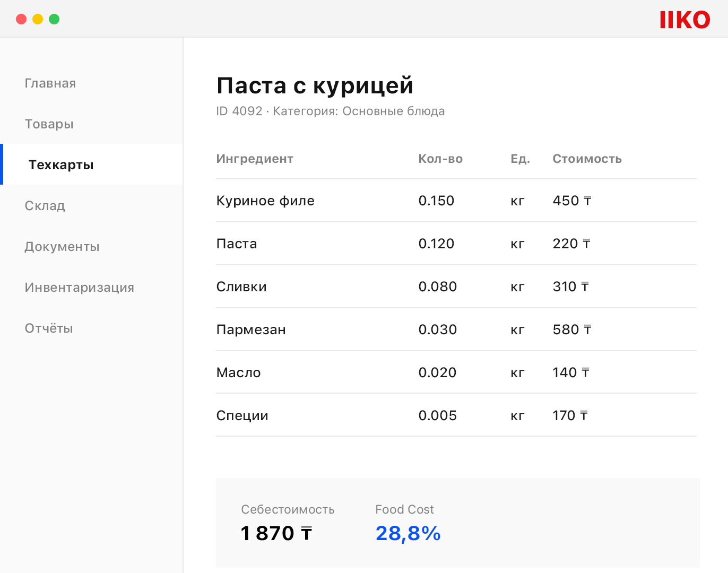Click quantity 0.150 for Куриное филе

coord(436,201)
